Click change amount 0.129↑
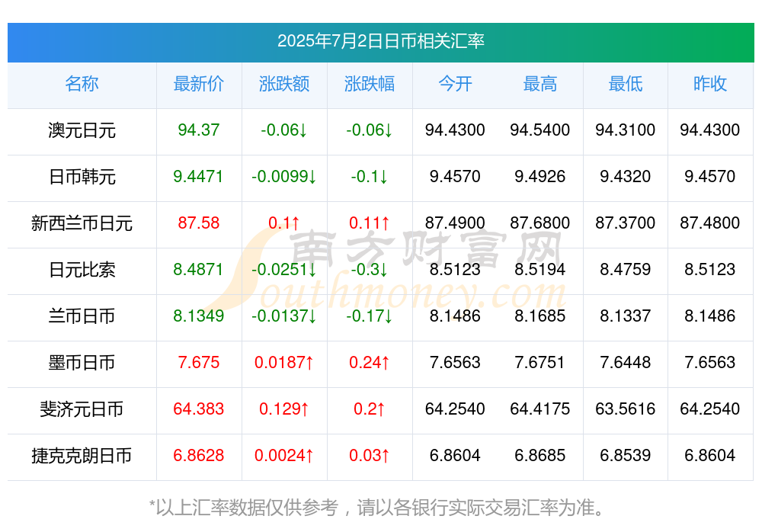The height and width of the screenshot is (532, 762). [283, 409]
